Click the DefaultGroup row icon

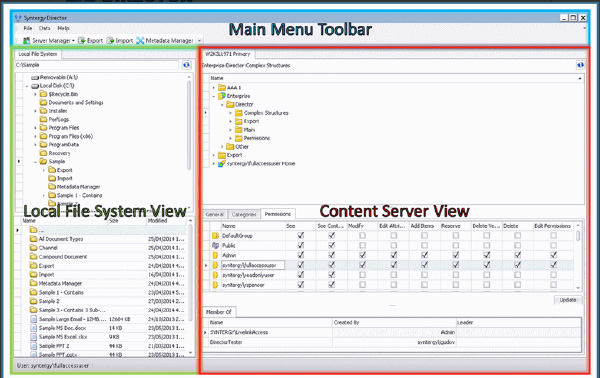point(215,236)
